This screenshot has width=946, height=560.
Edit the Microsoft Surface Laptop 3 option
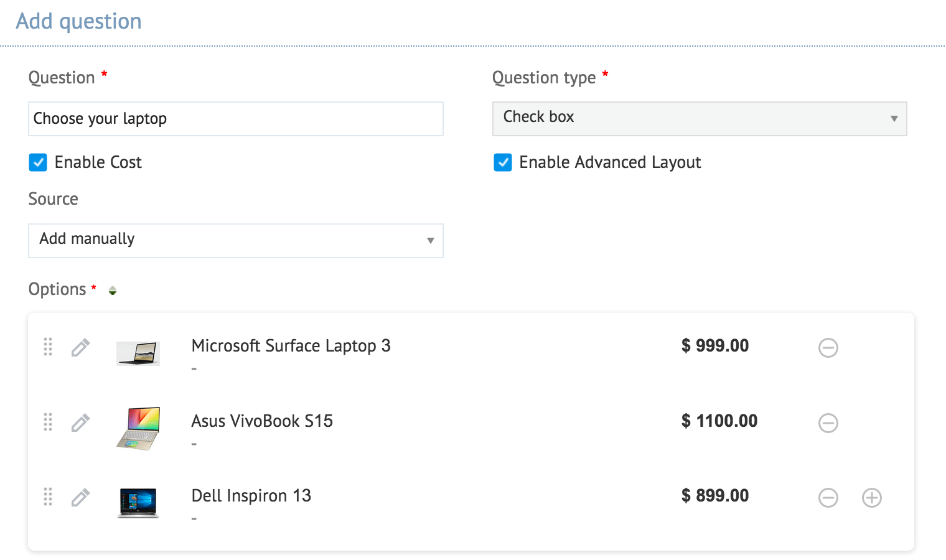click(x=80, y=347)
